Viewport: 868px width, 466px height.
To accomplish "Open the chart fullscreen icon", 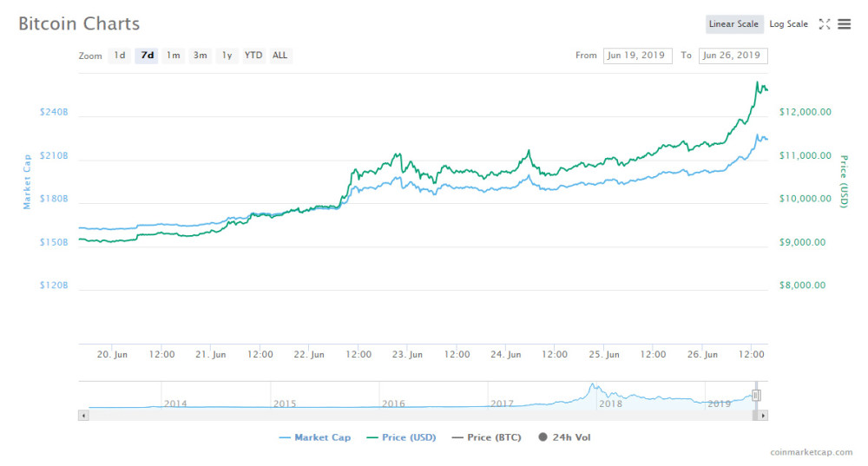I will click(x=825, y=23).
